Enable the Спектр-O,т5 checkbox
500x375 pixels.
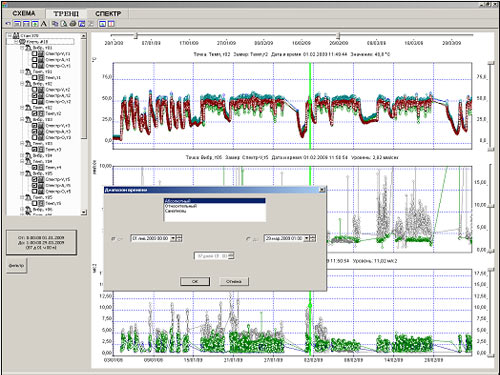tap(34, 191)
